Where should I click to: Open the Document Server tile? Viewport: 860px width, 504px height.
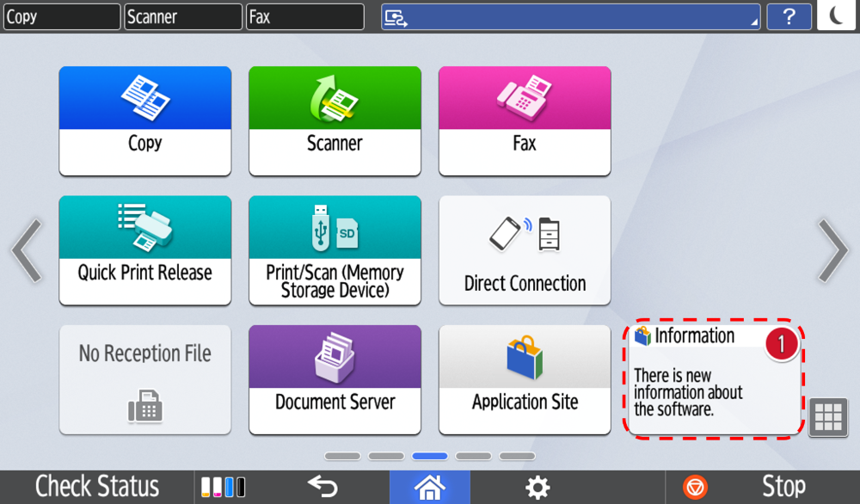[x=335, y=379]
